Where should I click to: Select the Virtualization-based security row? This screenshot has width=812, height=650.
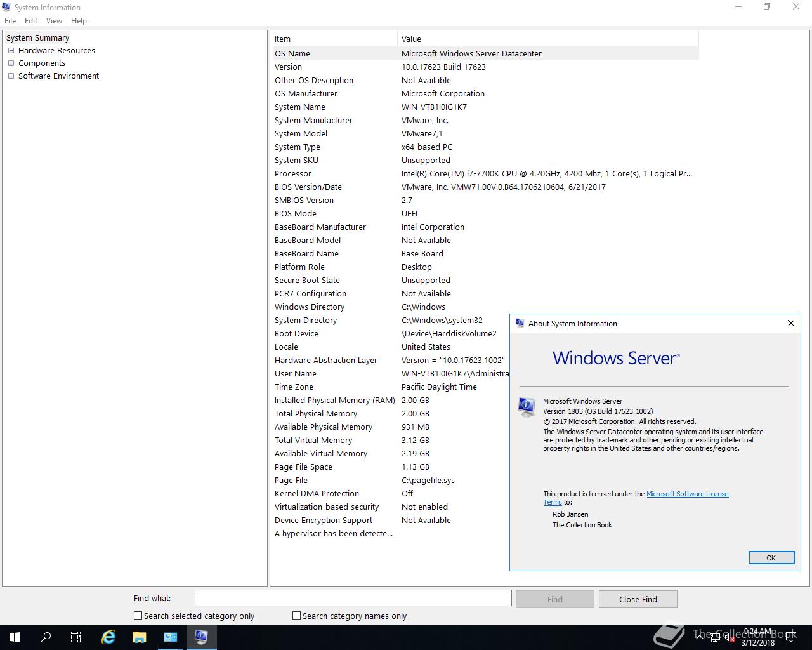tap(391, 507)
